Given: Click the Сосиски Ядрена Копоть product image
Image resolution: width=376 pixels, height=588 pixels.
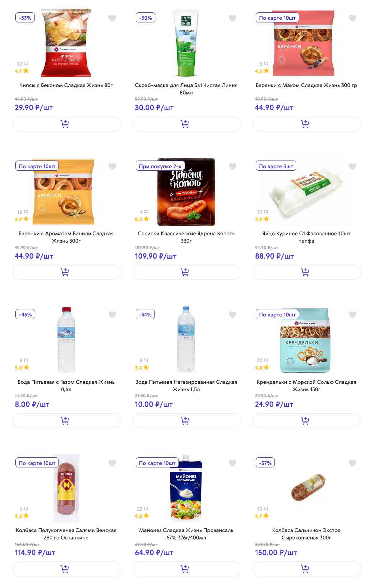Looking at the screenshot, I should point(186,192).
